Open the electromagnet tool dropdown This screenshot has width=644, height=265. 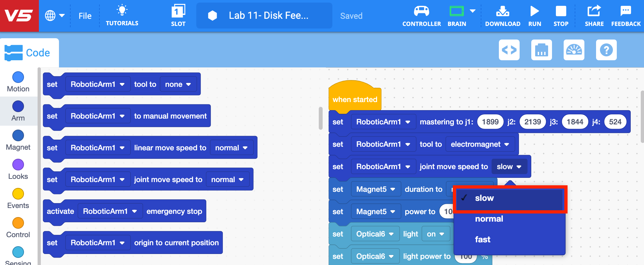click(x=480, y=144)
